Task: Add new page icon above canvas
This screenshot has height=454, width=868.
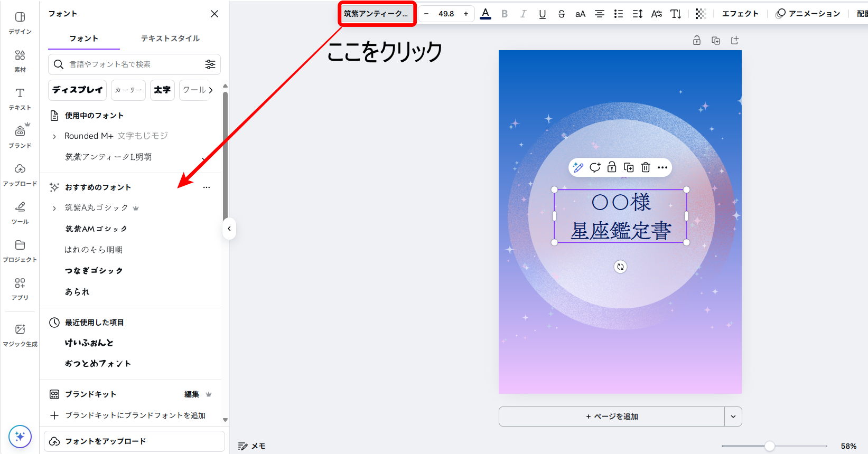Action: click(735, 41)
